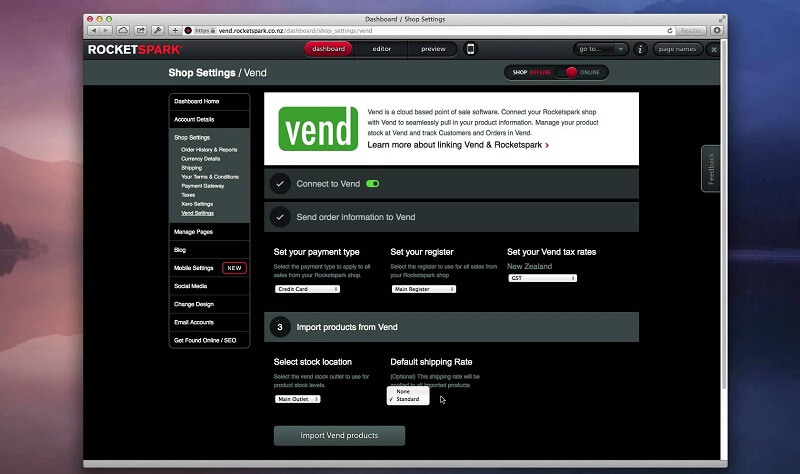Click the downloads icon in Safari toolbar

pos(717,31)
